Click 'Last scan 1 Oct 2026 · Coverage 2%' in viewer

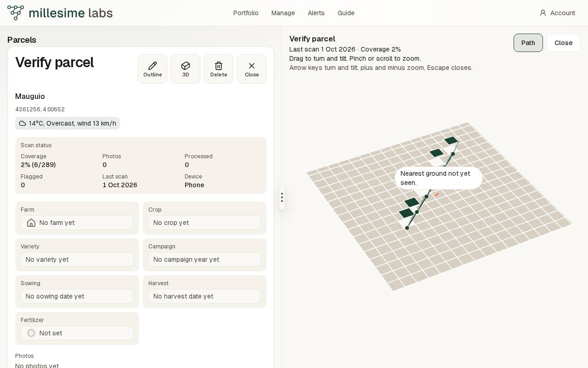tap(345, 49)
